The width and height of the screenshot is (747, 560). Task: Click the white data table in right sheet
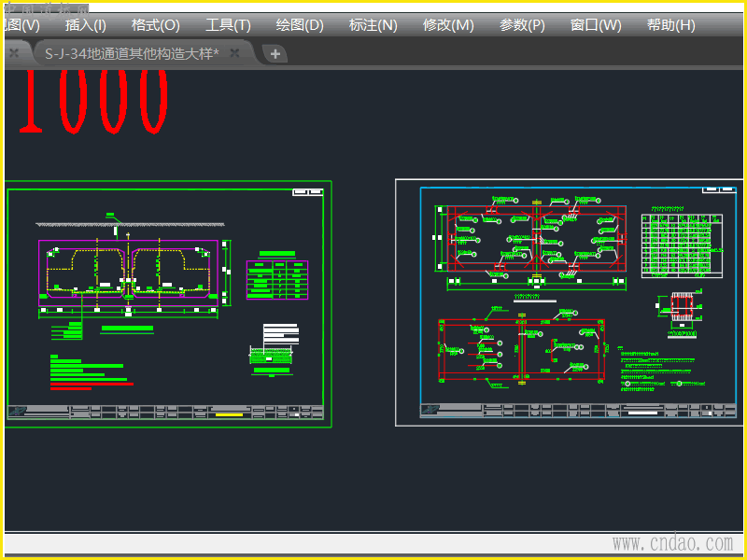point(683,245)
